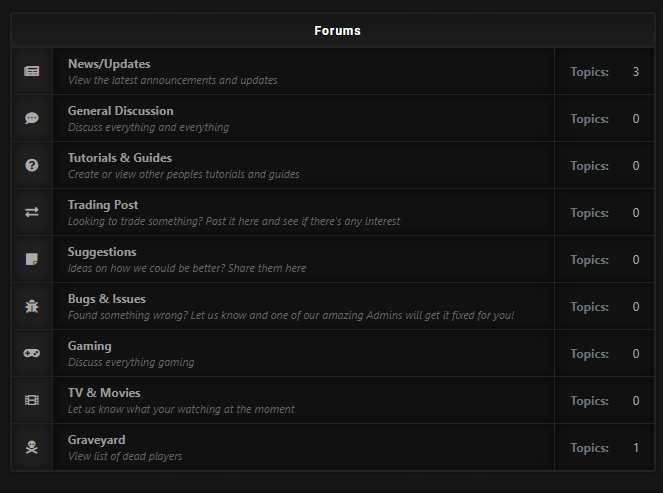Open the Suggestions forum link
The image size is (663, 493).
point(102,252)
